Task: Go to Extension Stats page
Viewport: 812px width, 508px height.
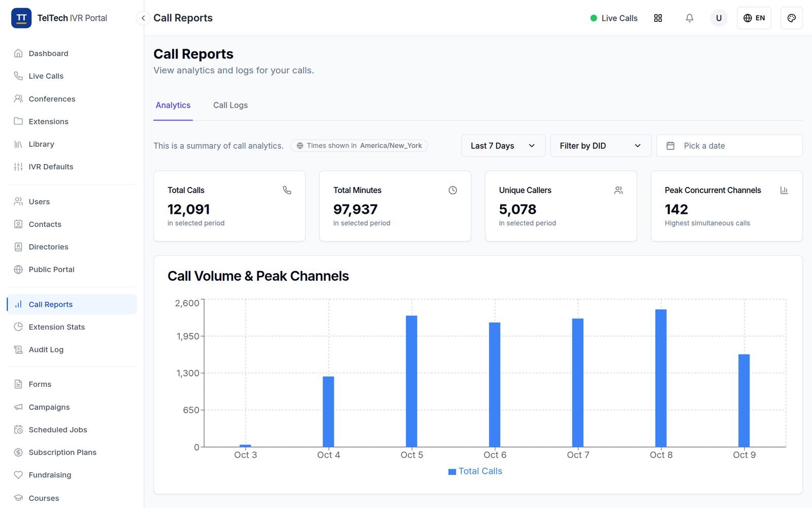Action: [72, 327]
